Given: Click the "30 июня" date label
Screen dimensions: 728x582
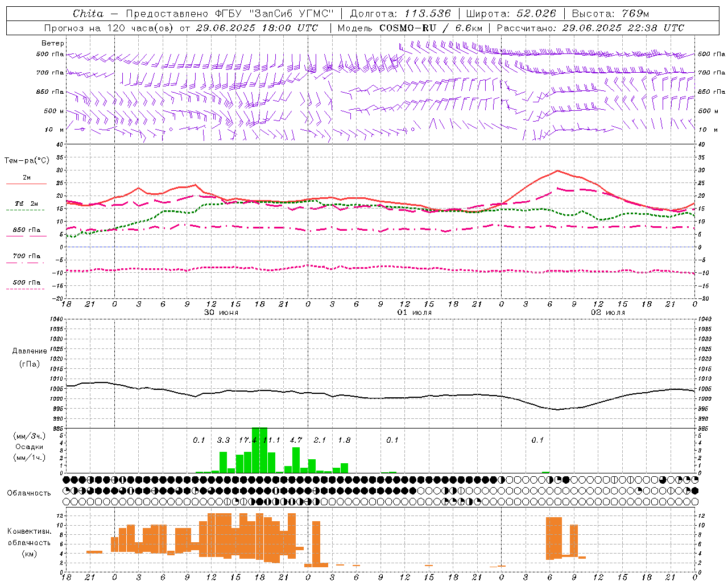Looking at the screenshot, I should pyautogui.click(x=221, y=313).
